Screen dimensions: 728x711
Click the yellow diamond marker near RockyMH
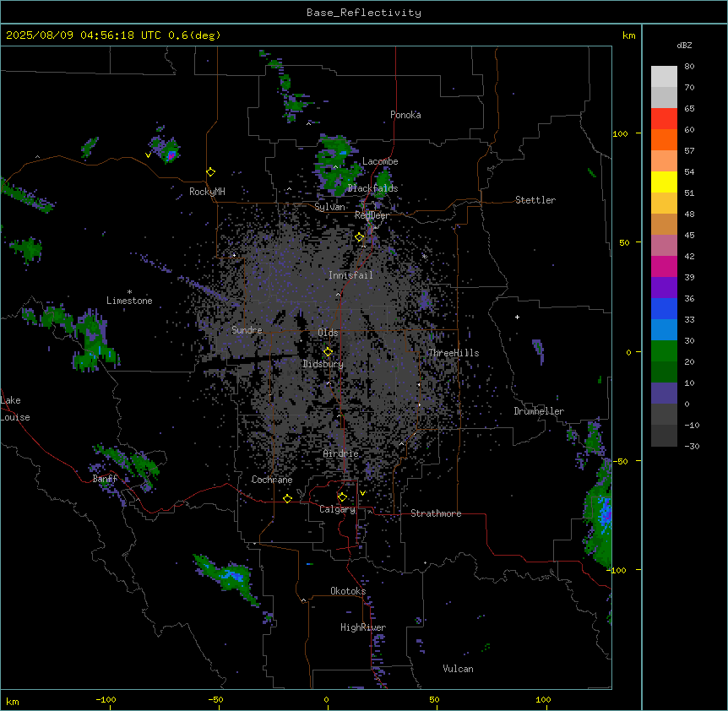tap(211, 172)
